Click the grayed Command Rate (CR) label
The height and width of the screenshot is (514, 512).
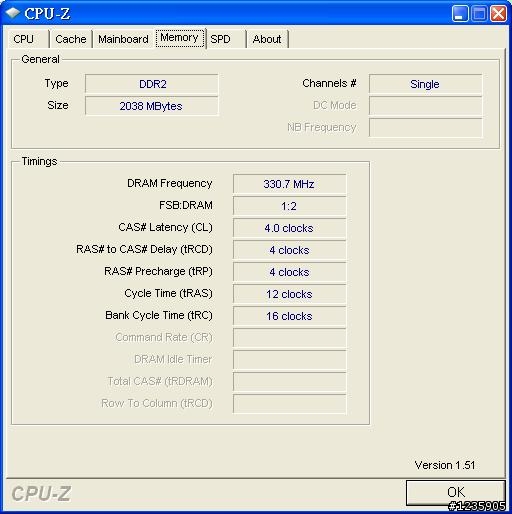pos(164,337)
